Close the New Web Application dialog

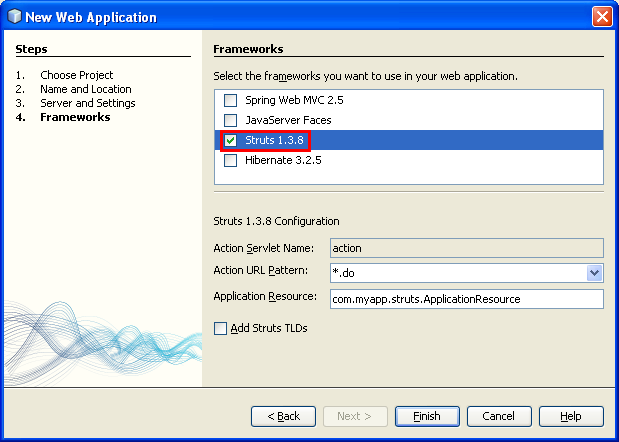point(602,17)
